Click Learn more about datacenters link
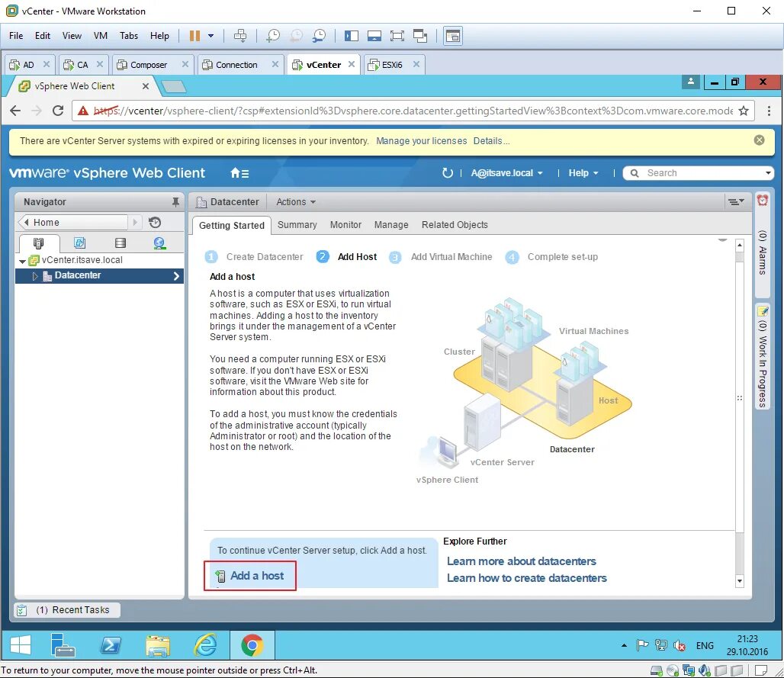 [522, 561]
